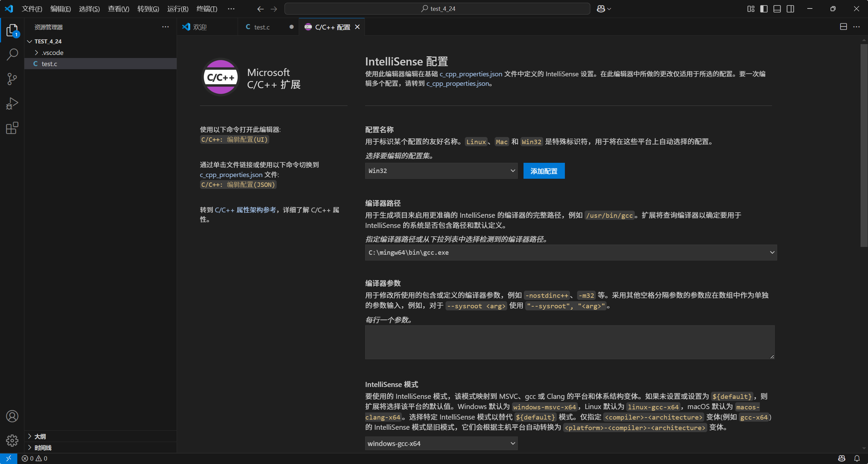Switch to the test.c tab
868x464 pixels.
tap(262, 27)
